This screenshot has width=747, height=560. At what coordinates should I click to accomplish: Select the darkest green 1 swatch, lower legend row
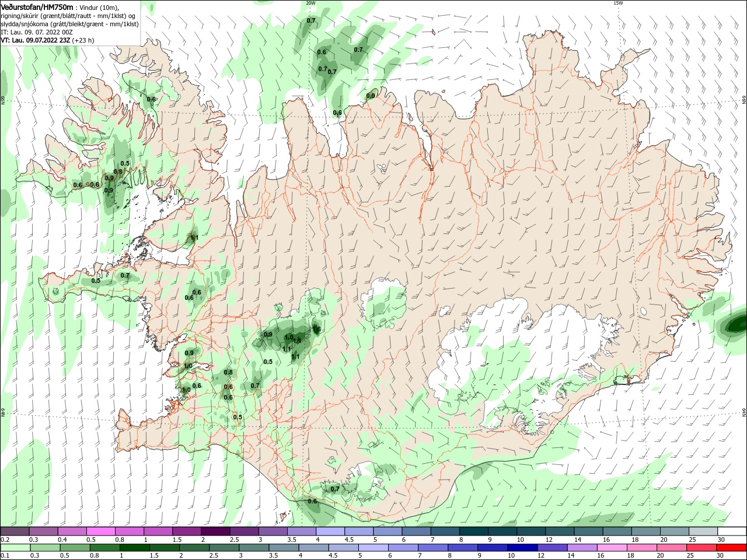[135, 548]
